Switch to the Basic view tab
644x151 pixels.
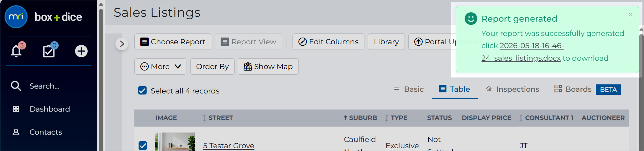[409, 89]
